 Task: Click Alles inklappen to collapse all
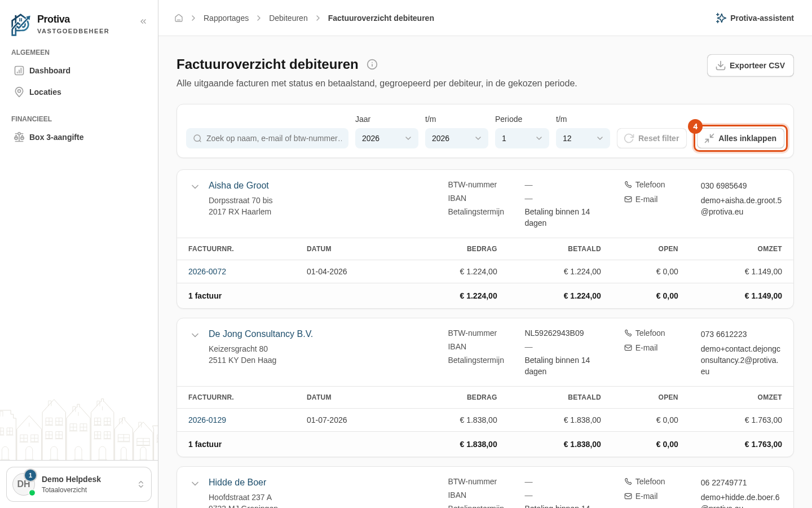[x=740, y=138]
